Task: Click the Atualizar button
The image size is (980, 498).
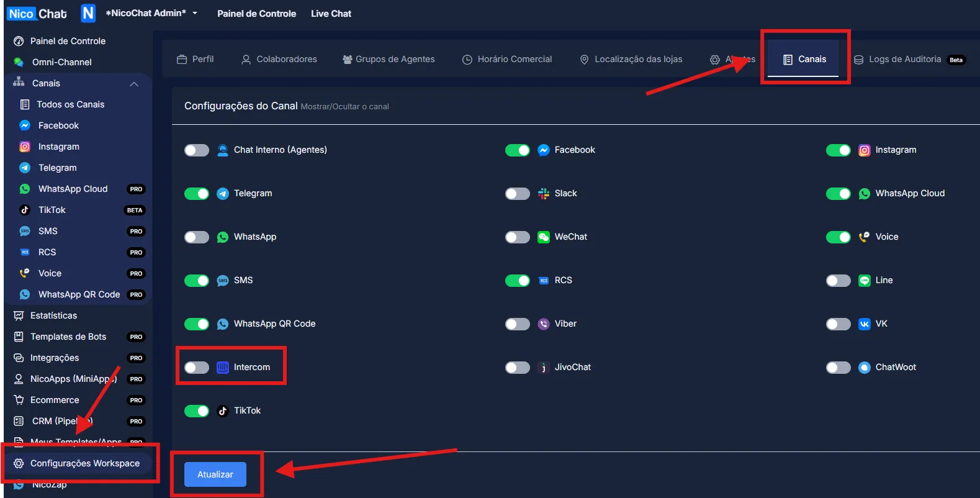Action: pyautogui.click(x=215, y=474)
